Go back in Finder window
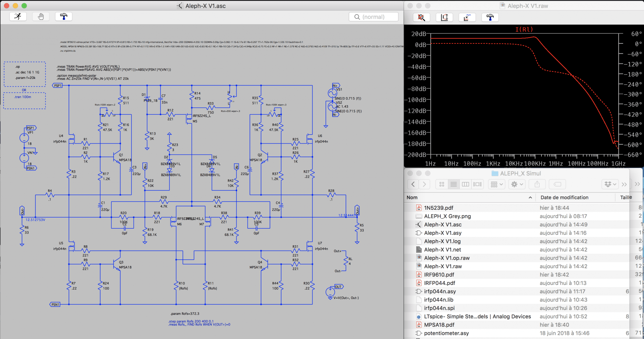This screenshot has height=339, width=644. tap(413, 184)
